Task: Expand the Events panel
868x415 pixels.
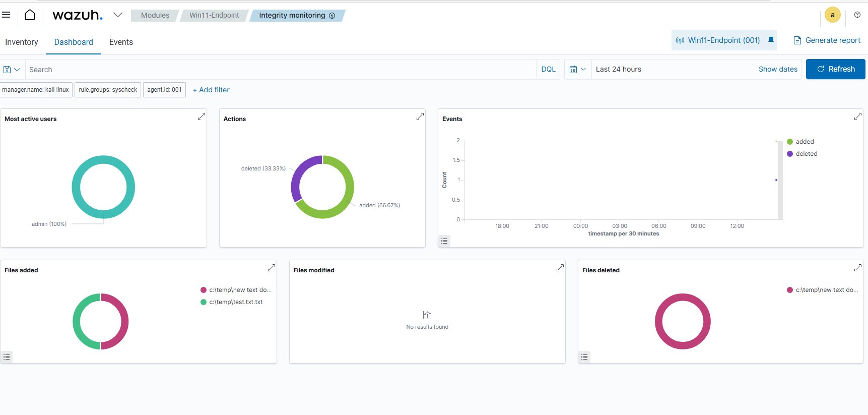Action: tap(857, 116)
